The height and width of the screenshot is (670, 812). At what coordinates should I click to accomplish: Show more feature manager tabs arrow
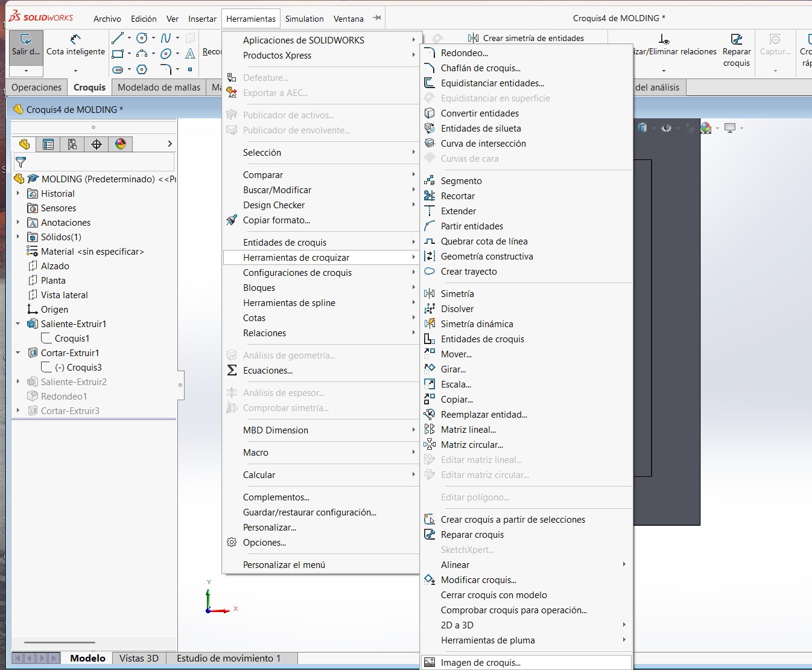coord(170,144)
